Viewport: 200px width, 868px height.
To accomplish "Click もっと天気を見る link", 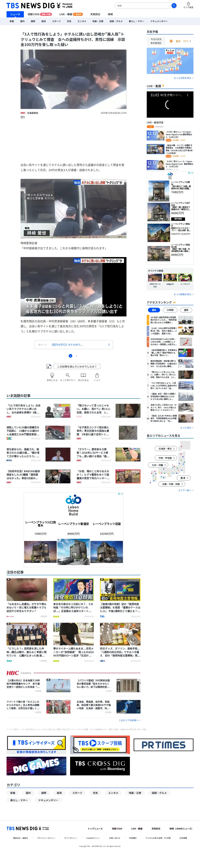I will (x=183, y=78).
